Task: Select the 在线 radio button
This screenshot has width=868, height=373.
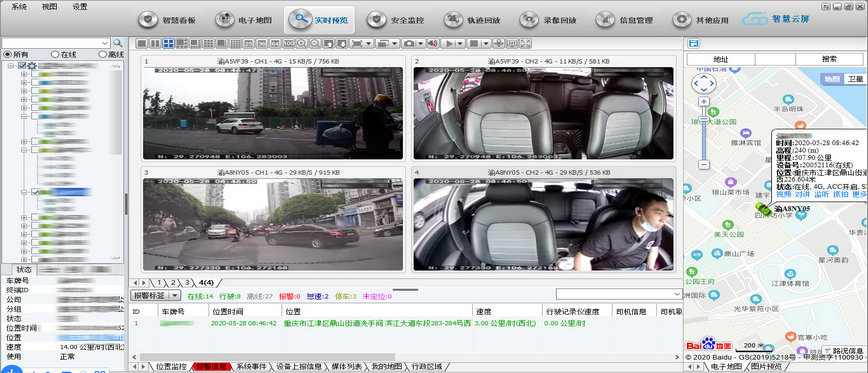Action: [x=55, y=54]
